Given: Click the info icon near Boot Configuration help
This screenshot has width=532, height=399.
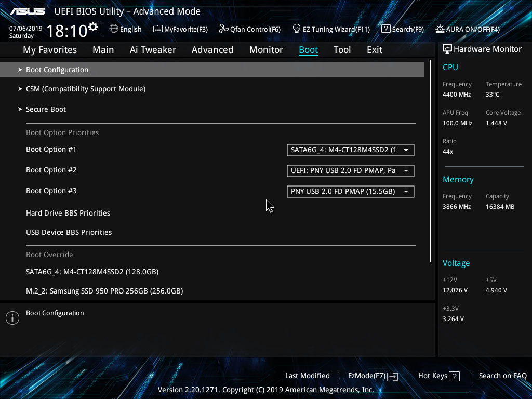Looking at the screenshot, I should (x=12, y=318).
